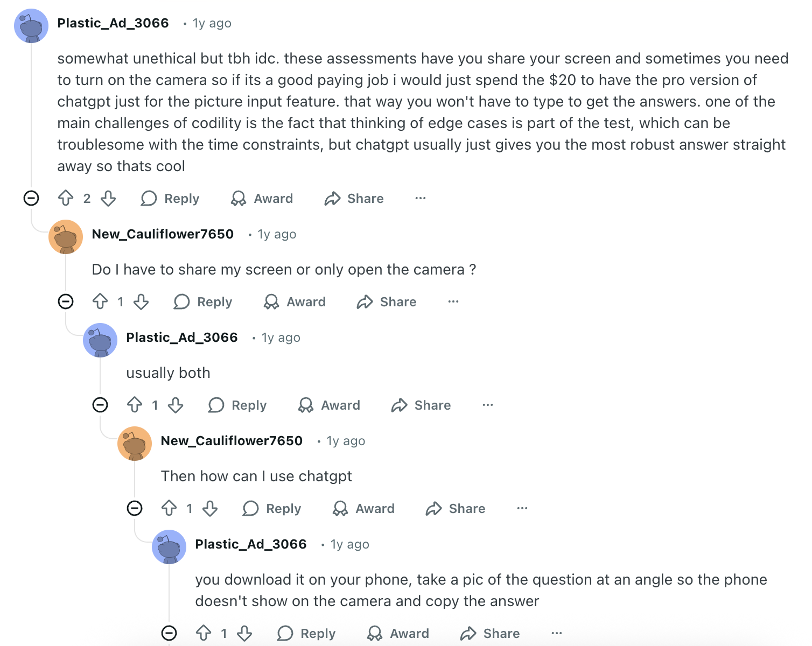Open more options on the top comment
812x646 pixels.
pyautogui.click(x=421, y=198)
